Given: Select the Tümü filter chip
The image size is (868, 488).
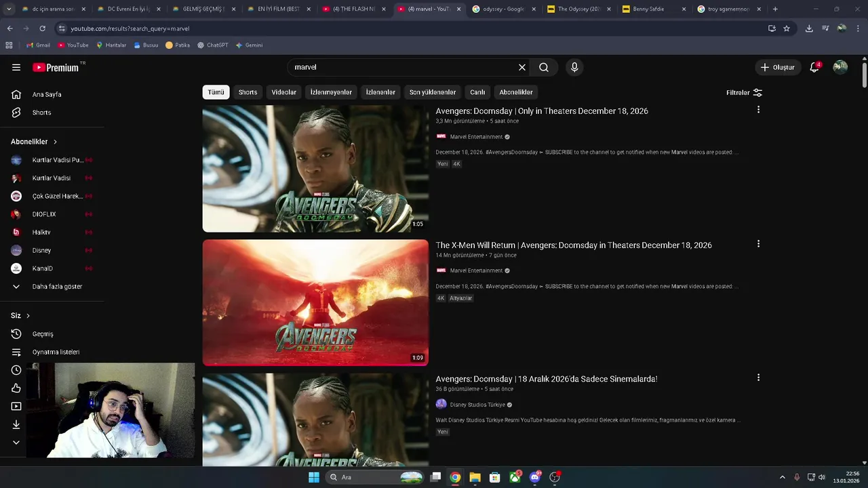Looking at the screenshot, I should [216, 92].
